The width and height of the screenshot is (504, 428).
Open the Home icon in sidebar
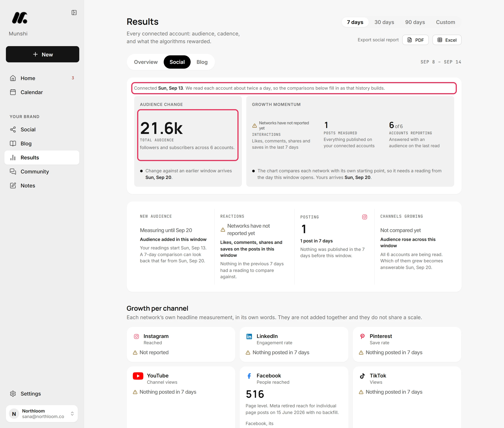pos(13,78)
